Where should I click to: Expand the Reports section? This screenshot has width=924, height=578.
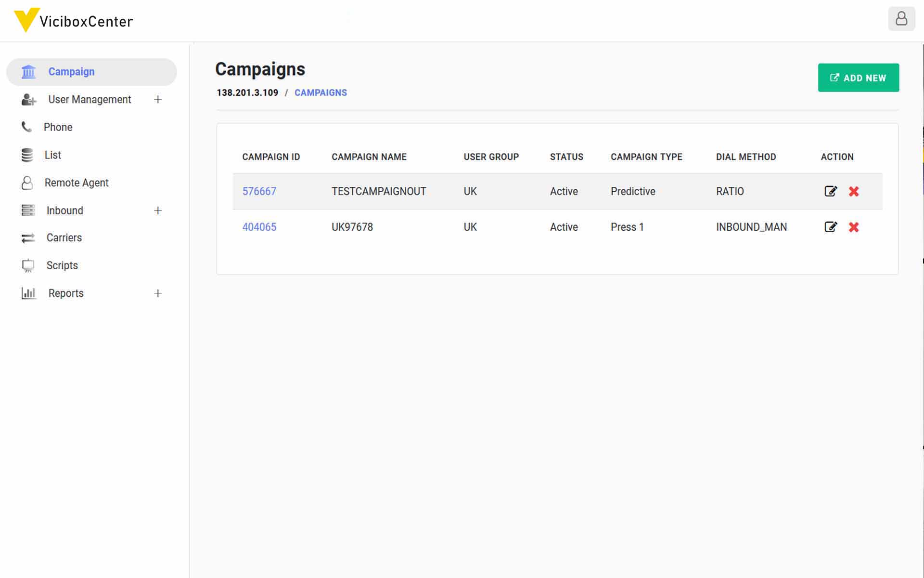pyautogui.click(x=158, y=293)
